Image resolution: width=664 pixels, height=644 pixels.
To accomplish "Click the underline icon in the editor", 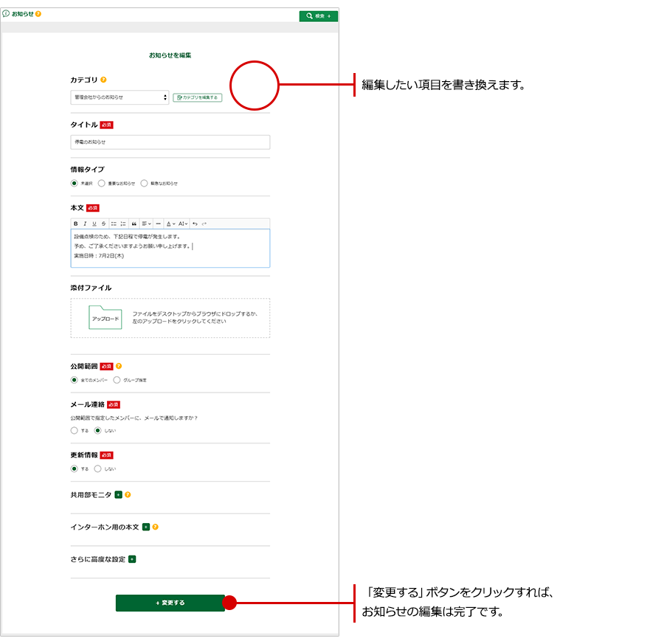I will click(94, 224).
